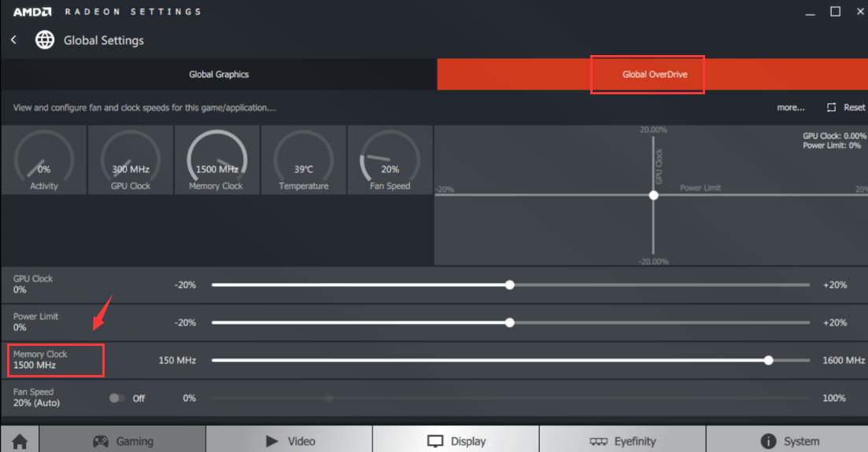Click the Global Settings globe icon
Screen dimensions: 868x452
(45, 40)
